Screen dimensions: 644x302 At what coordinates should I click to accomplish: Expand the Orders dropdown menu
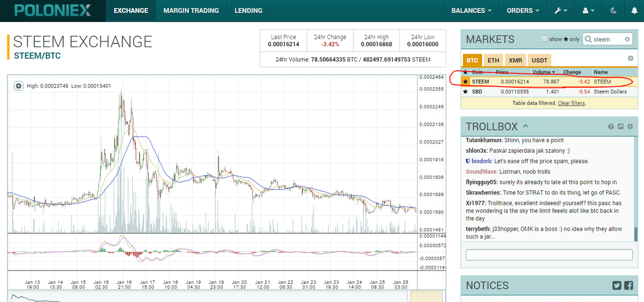click(523, 11)
